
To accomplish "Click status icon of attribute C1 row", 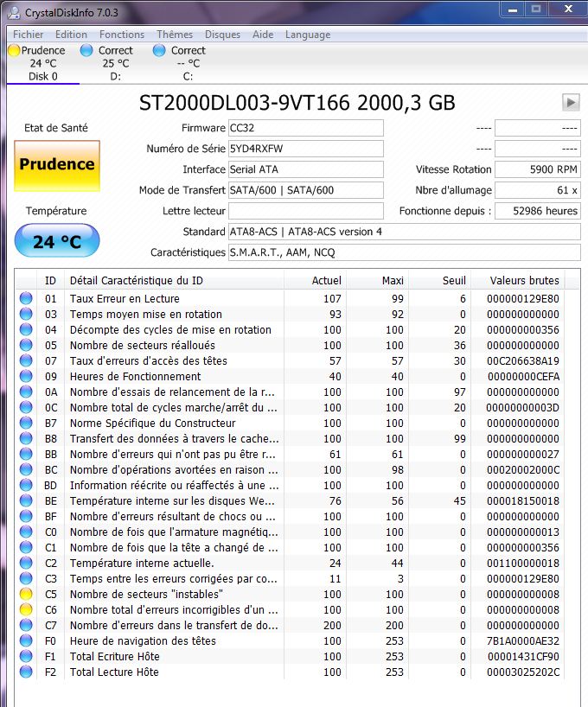I will [x=26, y=547].
